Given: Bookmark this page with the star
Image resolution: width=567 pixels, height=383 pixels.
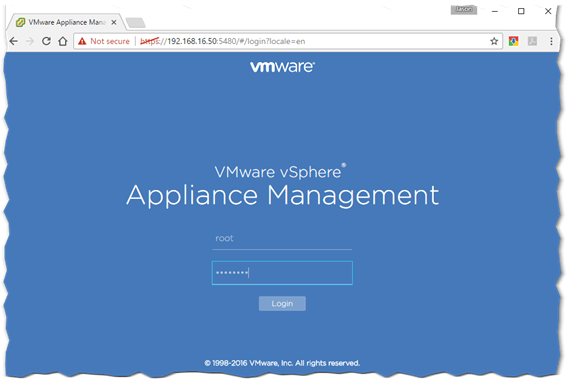Looking at the screenshot, I should click(494, 41).
